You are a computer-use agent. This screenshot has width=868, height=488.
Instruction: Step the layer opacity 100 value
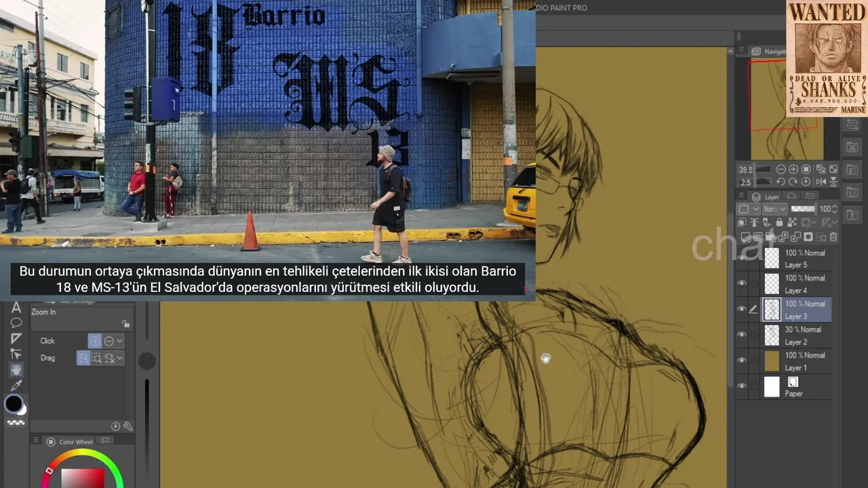(x=835, y=209)
